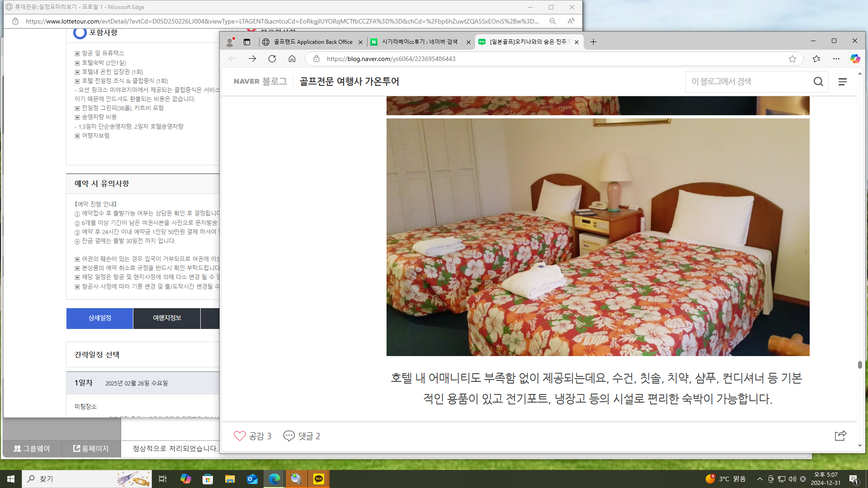Open Edge settings and more menu

coord(836,59)
